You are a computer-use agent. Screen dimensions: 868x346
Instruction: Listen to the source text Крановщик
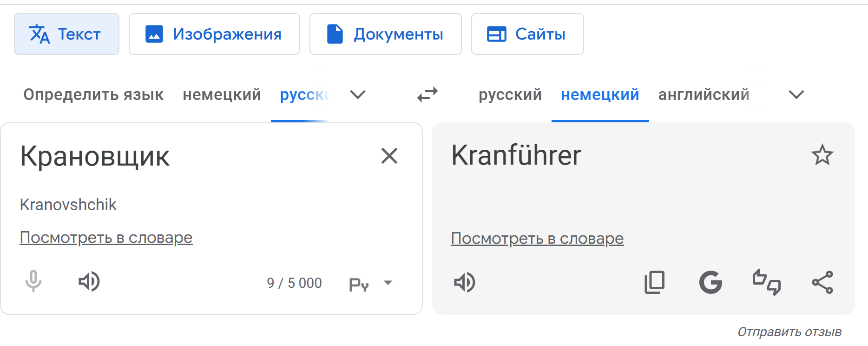[89, 281]
